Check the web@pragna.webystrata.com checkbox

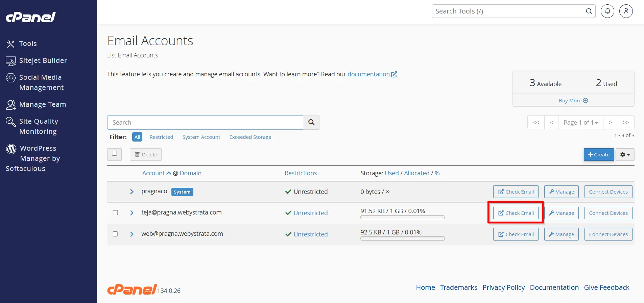(x=115, y=234)
